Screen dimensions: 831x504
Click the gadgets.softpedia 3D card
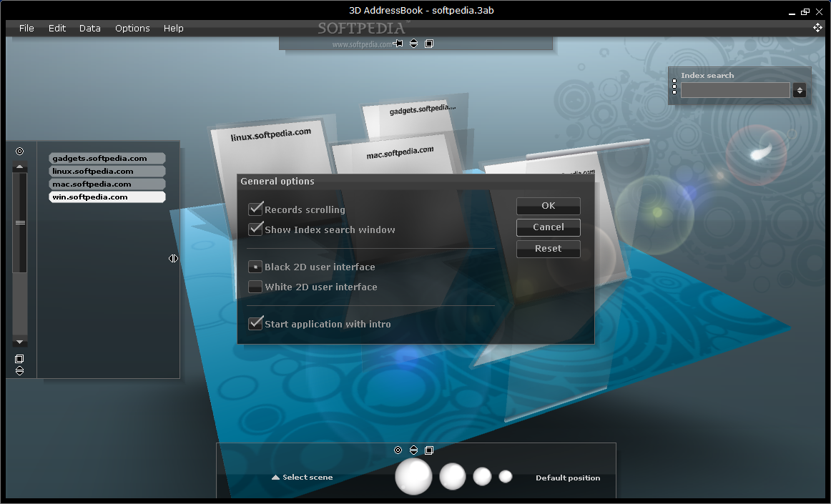pos(413,116)
